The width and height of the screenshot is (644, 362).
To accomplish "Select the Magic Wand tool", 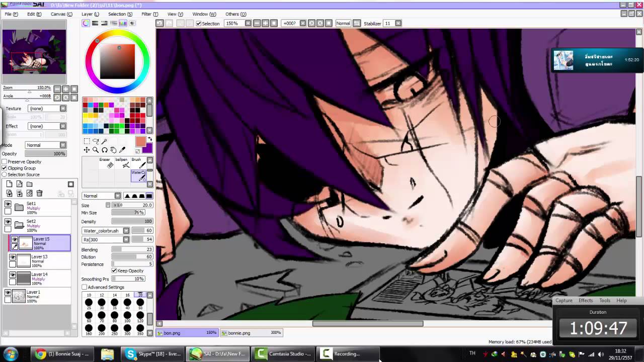I will click(x=104, y=141).
